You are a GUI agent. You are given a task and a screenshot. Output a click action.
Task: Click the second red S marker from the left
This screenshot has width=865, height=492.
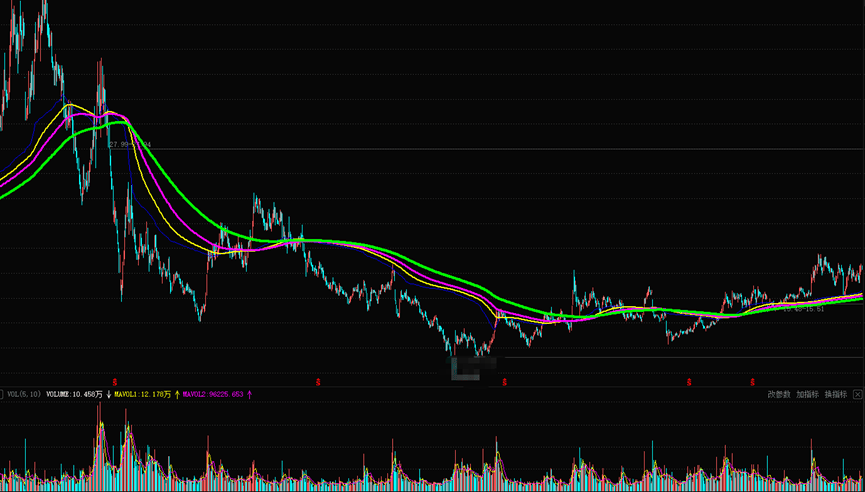(318, 381)
